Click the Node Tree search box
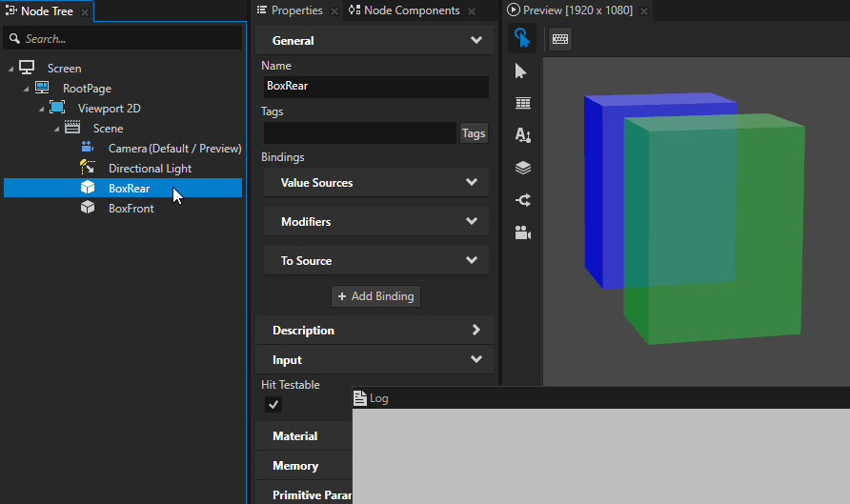850x504 pixels. pos(123,38)
